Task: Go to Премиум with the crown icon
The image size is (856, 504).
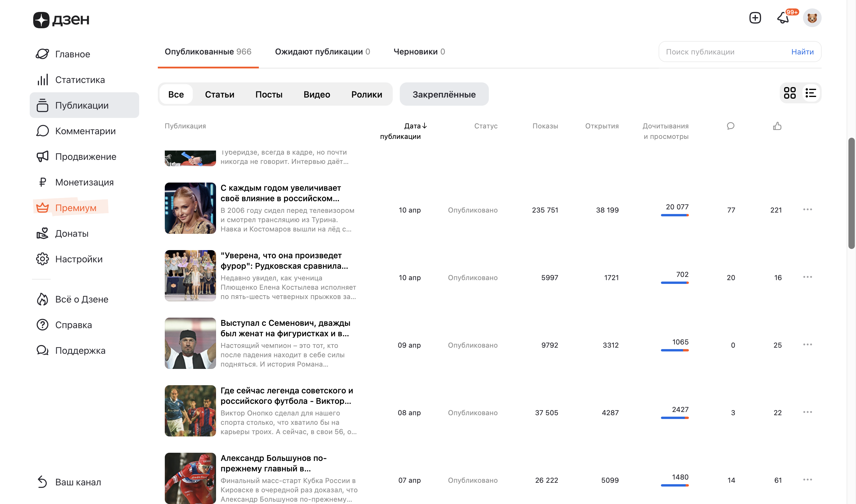Action: click(x=75, y=208)
